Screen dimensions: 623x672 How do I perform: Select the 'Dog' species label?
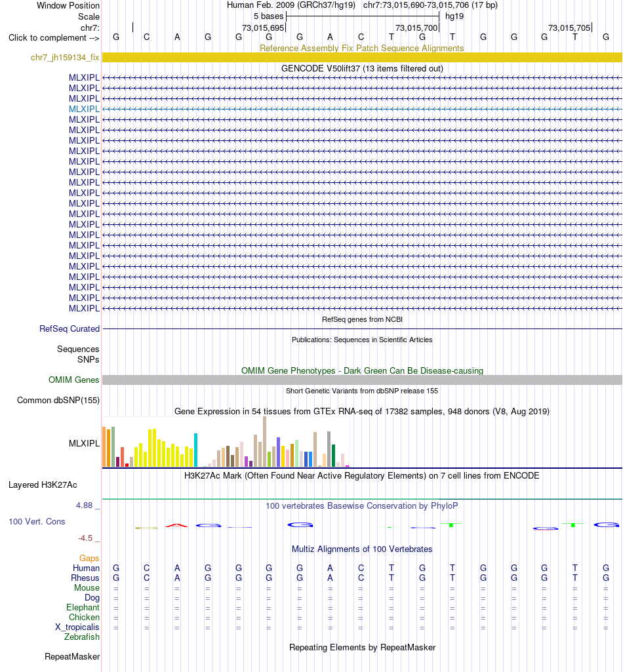click(92, 597)
